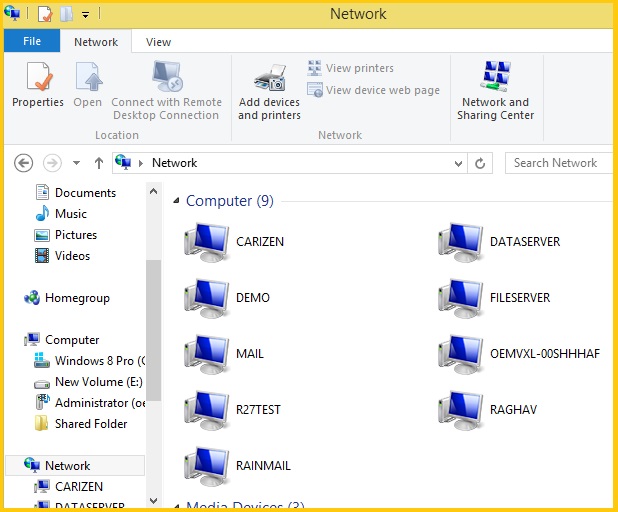
Task: Select the DATASERVER computer icon in main pane
Action: [460, 242]
